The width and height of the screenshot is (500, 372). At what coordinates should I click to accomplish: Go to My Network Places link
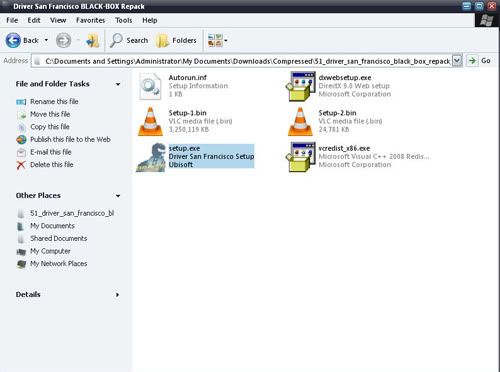point(59,264)
